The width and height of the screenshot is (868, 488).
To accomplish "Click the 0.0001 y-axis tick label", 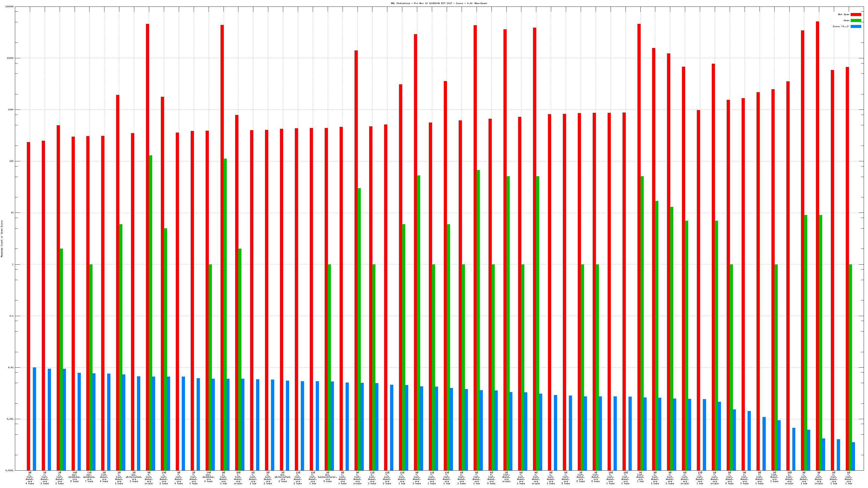I will [10, 470].
